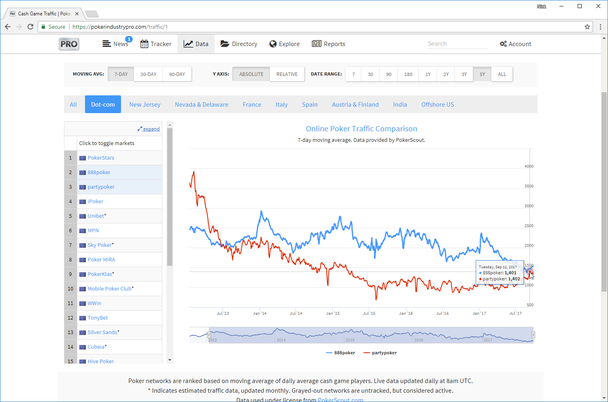This screenshot has height=402, width=608.
Task: Set Y axis to ABSOLUTE
Action: click(251, 74)
